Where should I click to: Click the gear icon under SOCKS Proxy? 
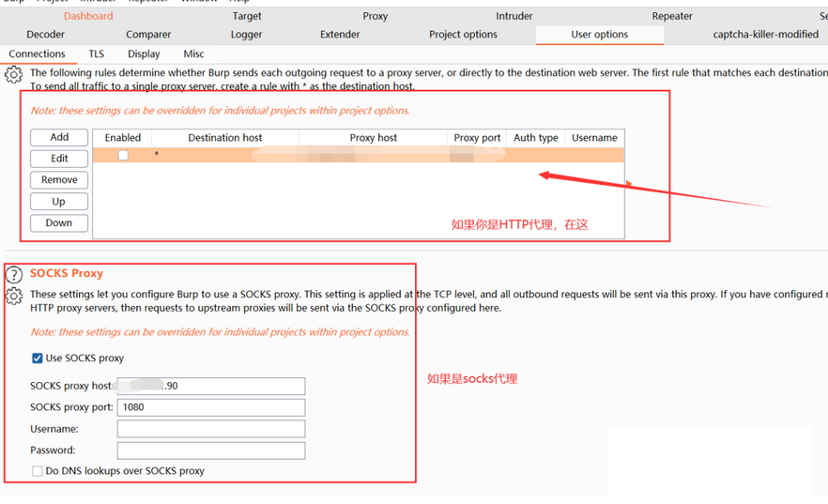tap(14, 296)
